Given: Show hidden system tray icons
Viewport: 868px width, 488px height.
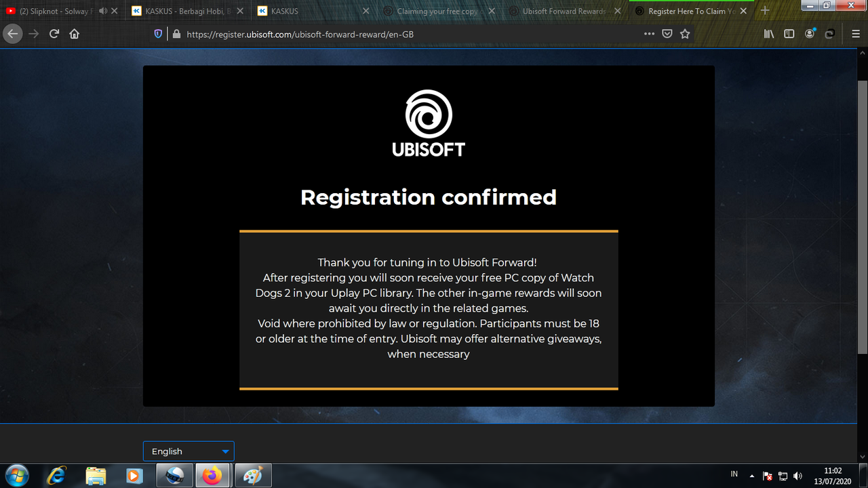Looking at the screenshot, I should click(751, 476).
